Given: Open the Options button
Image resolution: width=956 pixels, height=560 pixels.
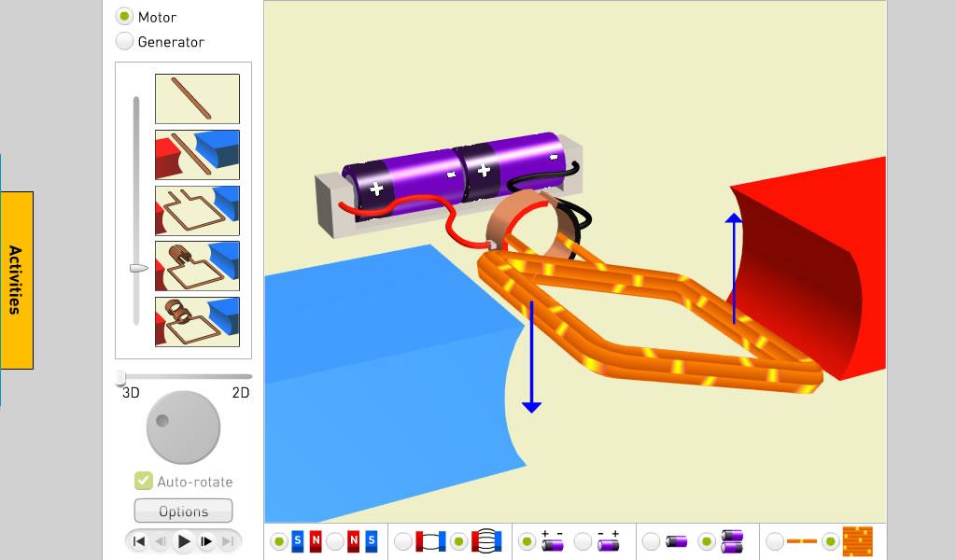Looking at the screenshot, I should pyautogui.click(x=183, y=511).
